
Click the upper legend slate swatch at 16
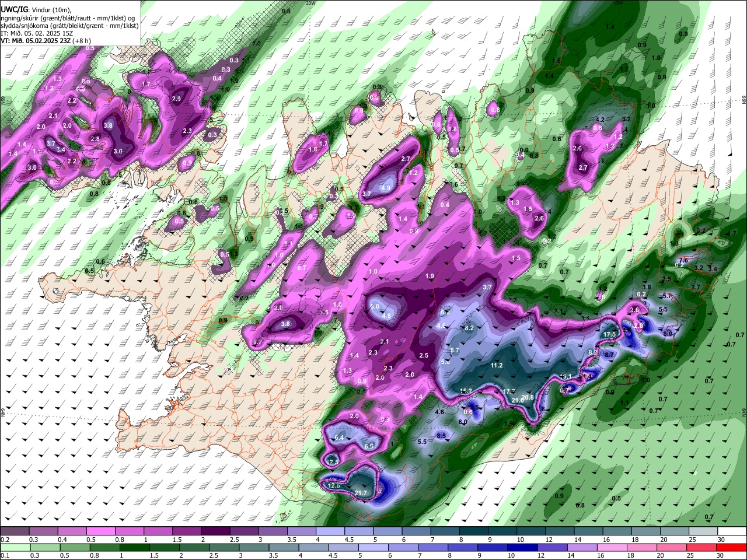[616, 531]
